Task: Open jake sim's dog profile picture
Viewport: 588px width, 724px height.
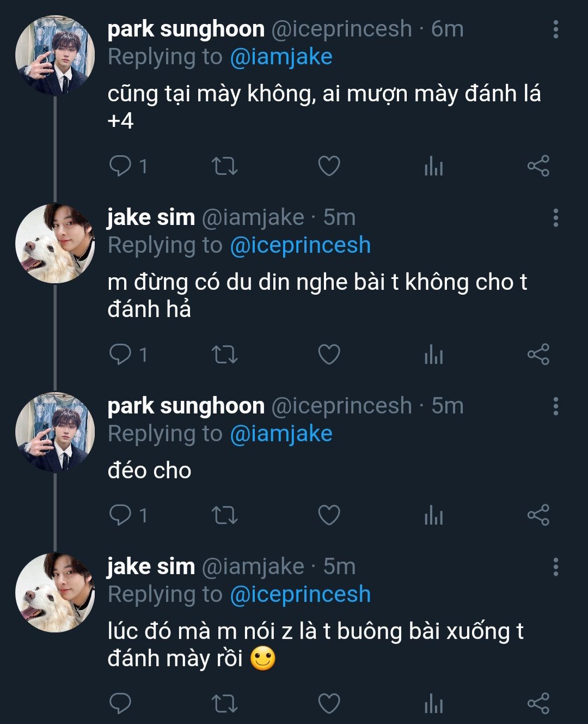Action: pos(54,244)
